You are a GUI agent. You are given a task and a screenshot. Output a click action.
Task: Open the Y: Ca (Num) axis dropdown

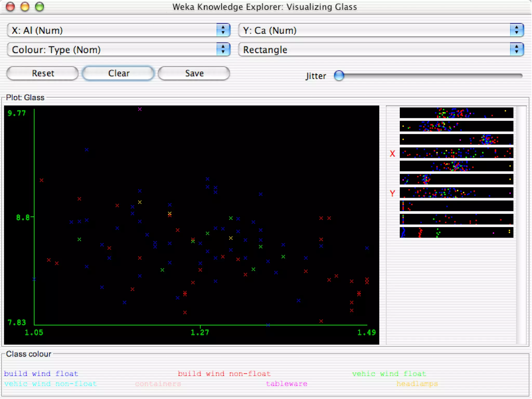(381, 30)
